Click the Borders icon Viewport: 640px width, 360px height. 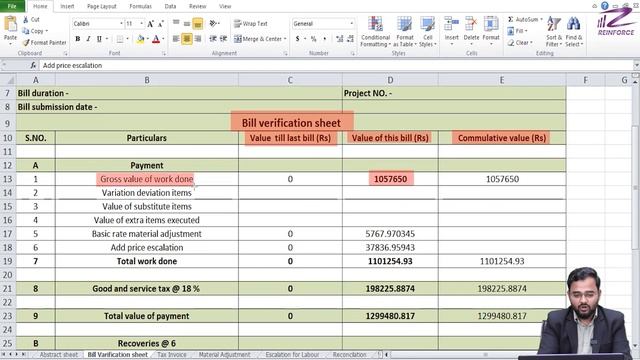click(x=120, y=39)
